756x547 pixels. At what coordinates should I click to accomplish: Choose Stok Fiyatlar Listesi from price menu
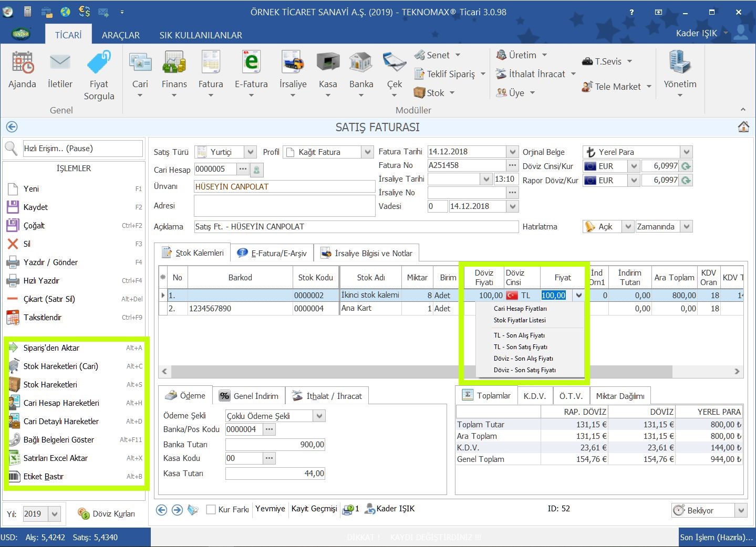pos(519,320)
